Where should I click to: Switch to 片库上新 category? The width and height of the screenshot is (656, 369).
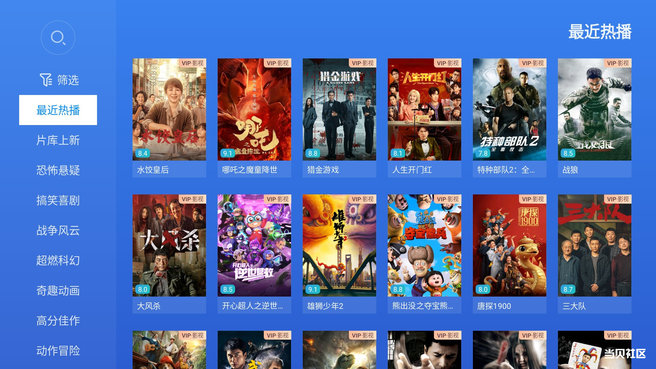pos(58,140)
